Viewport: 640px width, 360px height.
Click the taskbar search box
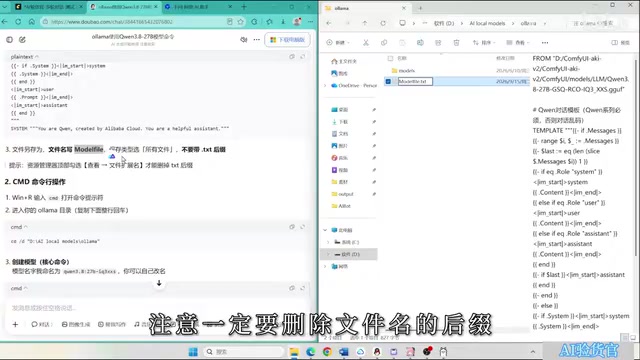[x=244, y=352]
